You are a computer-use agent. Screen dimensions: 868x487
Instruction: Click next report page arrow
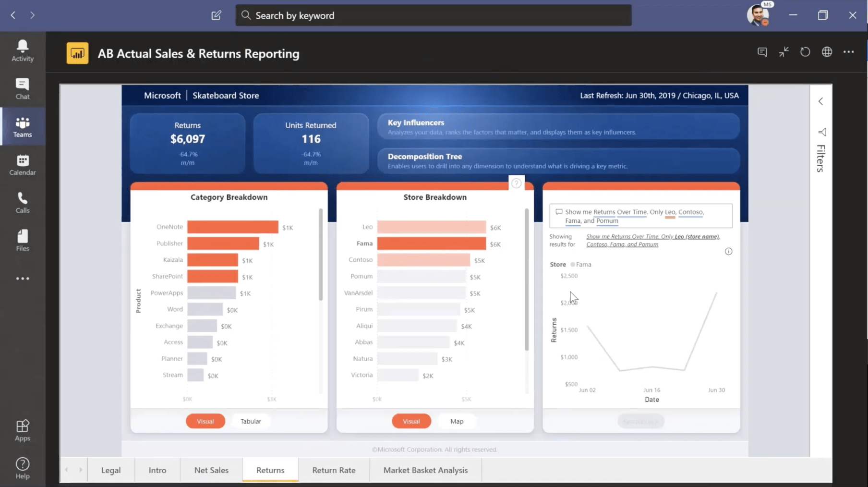coord(81,470)
